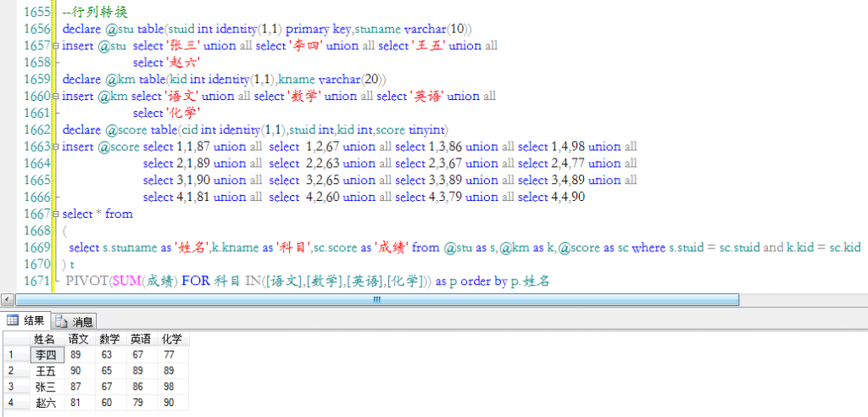
Task: Click 王五's 语文 score cell
Action: coord(81,370)
